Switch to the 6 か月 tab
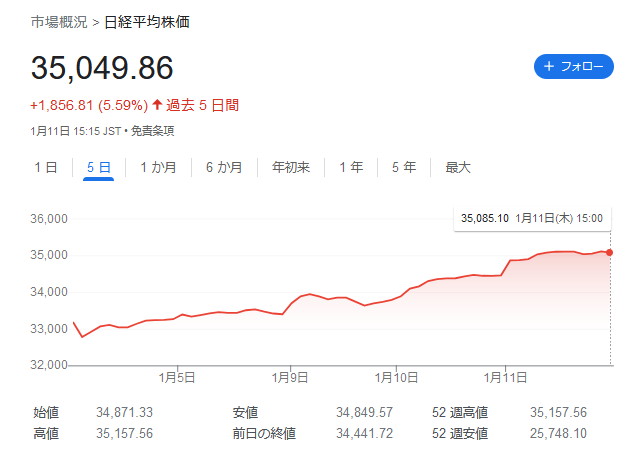Viewport: 642px width, 452px height. [224, 167]
